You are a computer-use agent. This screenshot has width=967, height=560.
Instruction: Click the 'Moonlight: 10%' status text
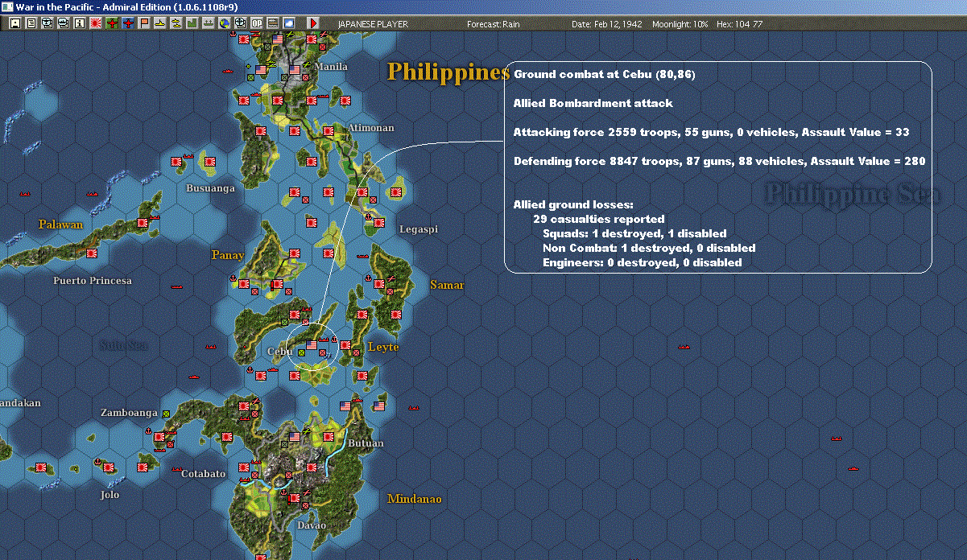[x=680, y=24]
